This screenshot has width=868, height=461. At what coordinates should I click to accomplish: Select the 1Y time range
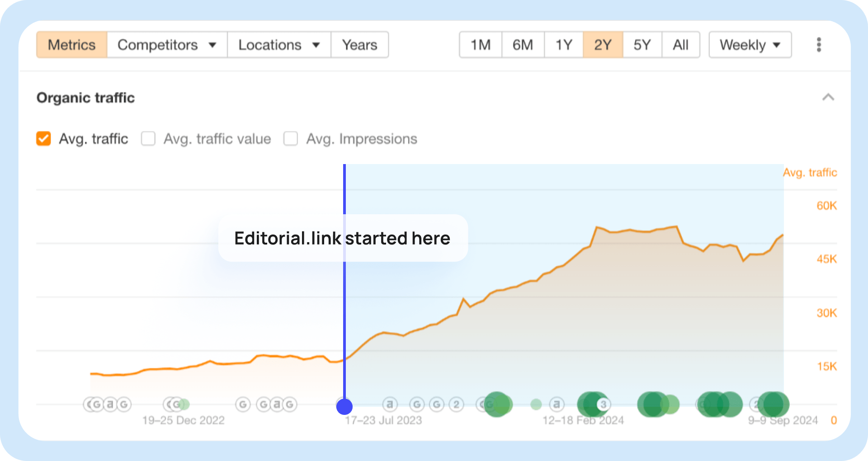tap(564, 45)
